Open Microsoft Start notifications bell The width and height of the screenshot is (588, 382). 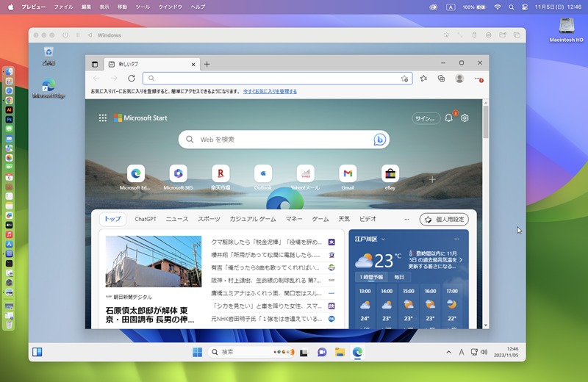pyautogui.click(x=449, y=118)
